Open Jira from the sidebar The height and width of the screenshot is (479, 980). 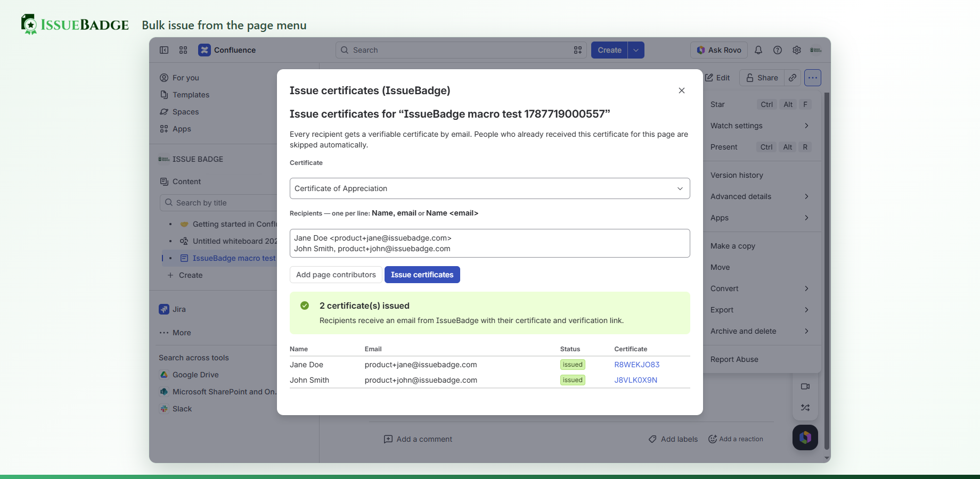(173, 309)
